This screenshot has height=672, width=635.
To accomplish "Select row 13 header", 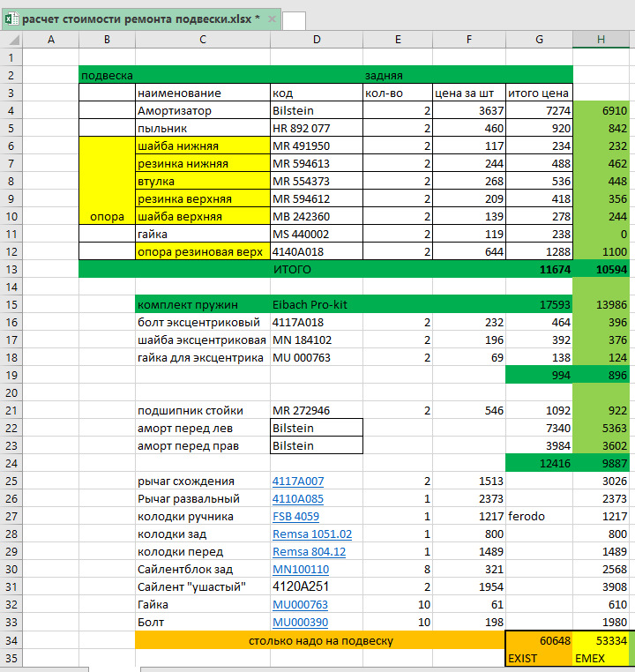I will (x=11, y=269).
